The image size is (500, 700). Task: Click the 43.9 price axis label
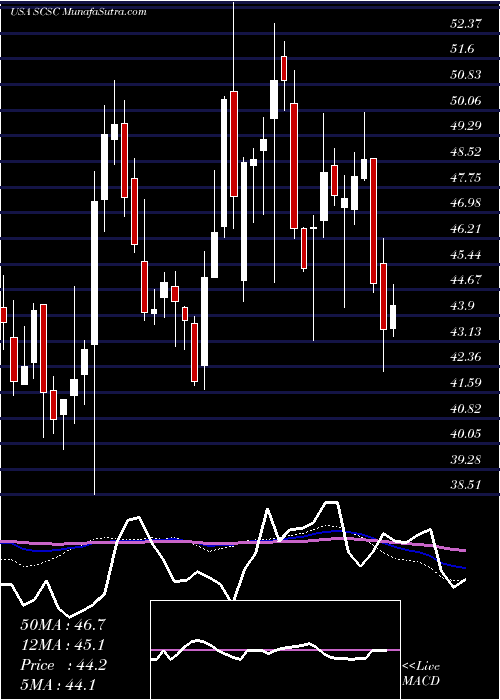[463, 306]
